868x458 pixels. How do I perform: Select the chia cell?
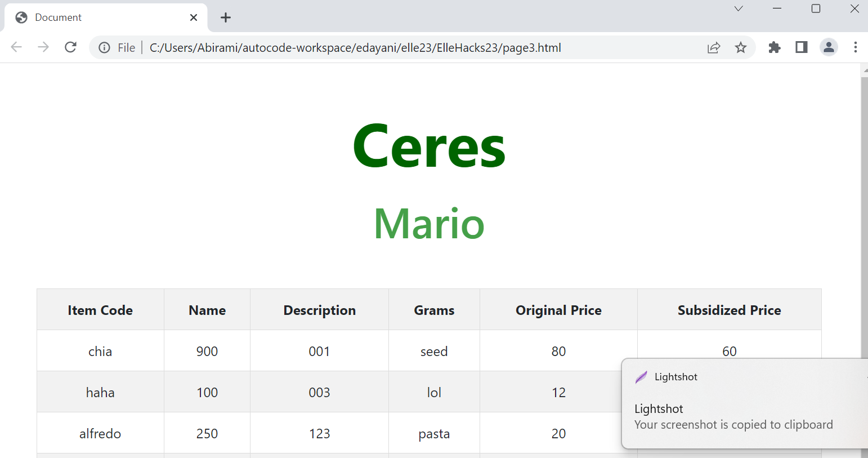pyautogui.click(x=100, y=351)
